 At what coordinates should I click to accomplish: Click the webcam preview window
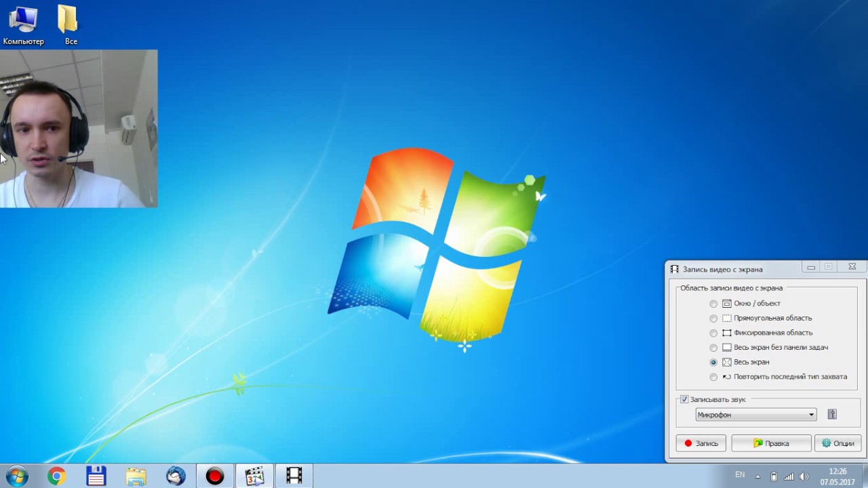[x=79, y=128]
